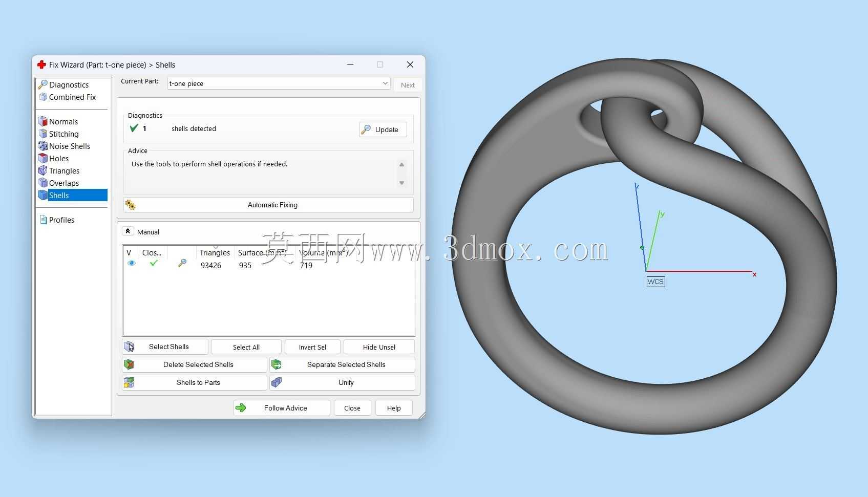
Task: Toggle shell visibility eye icon
Action: click(x=132, y=263)
